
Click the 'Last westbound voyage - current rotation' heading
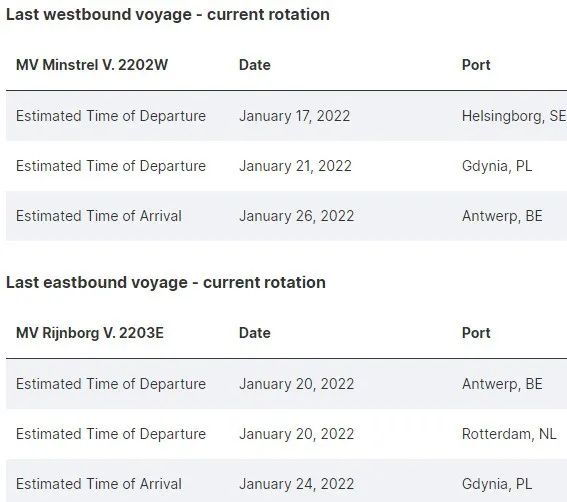(x=168, y=15)
